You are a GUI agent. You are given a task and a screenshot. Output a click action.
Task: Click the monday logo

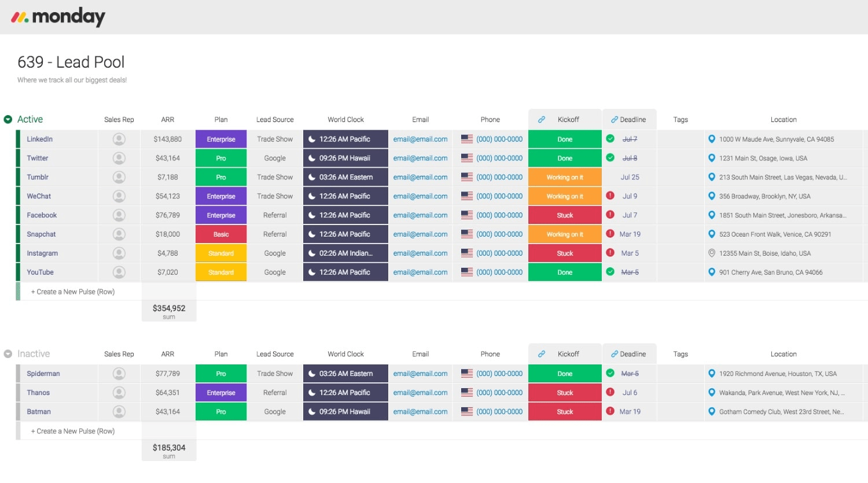(58, 17)
